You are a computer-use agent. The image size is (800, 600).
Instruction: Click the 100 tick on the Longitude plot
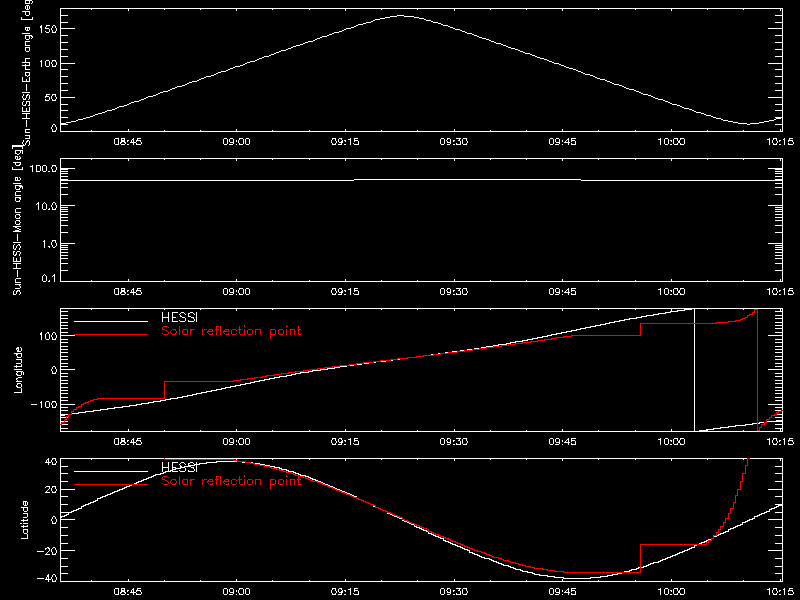48,336
